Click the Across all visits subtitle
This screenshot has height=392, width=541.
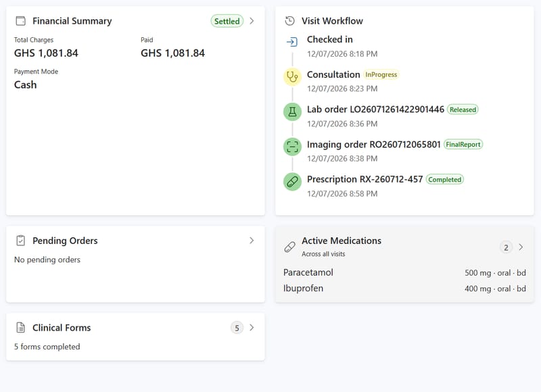click(323, 254)
